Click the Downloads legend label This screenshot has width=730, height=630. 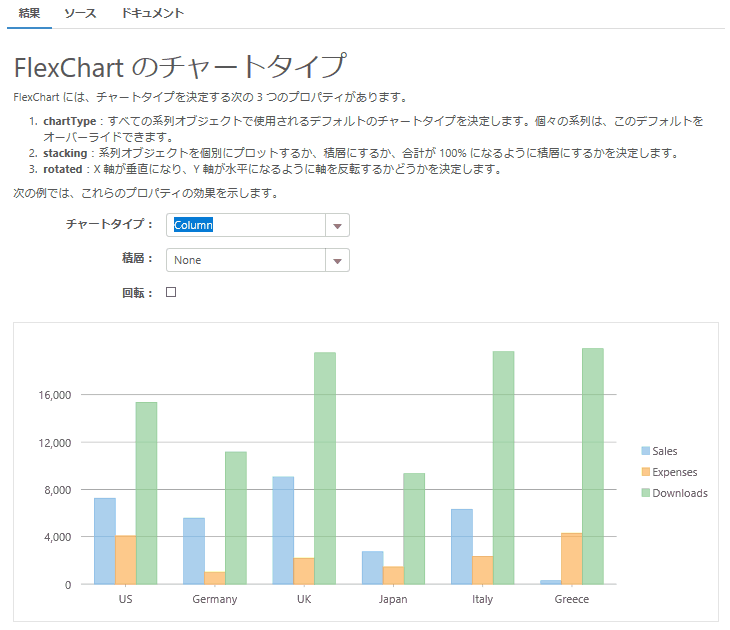point(680,493)
